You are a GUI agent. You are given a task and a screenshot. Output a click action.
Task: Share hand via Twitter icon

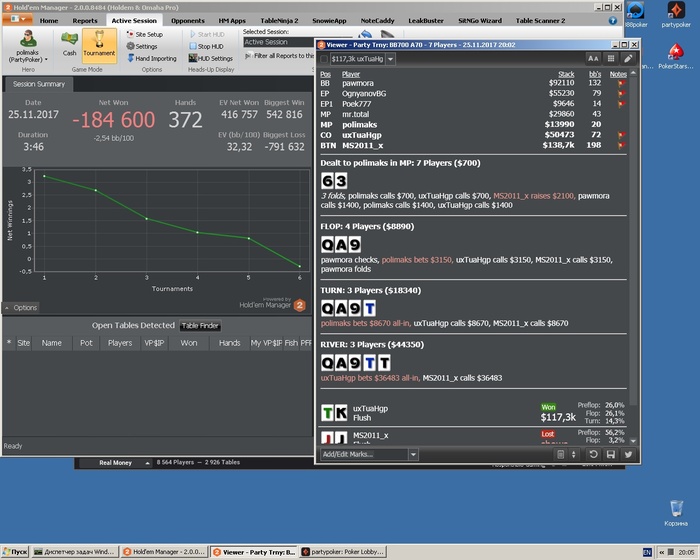click(628, 454)
